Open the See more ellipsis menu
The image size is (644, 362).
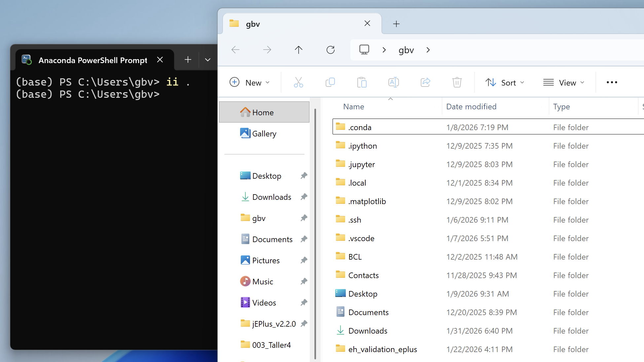point(612,83)
